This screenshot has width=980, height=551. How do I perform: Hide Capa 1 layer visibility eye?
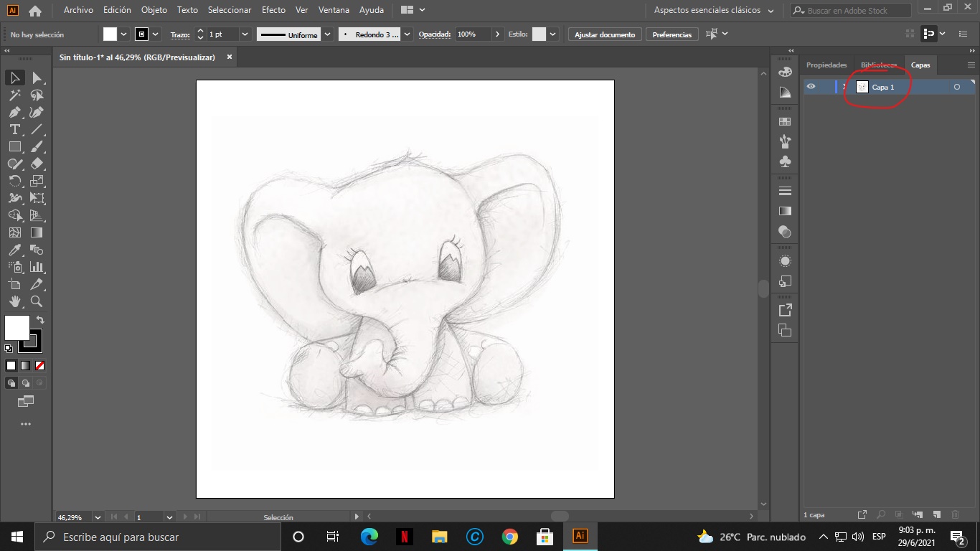811,87
